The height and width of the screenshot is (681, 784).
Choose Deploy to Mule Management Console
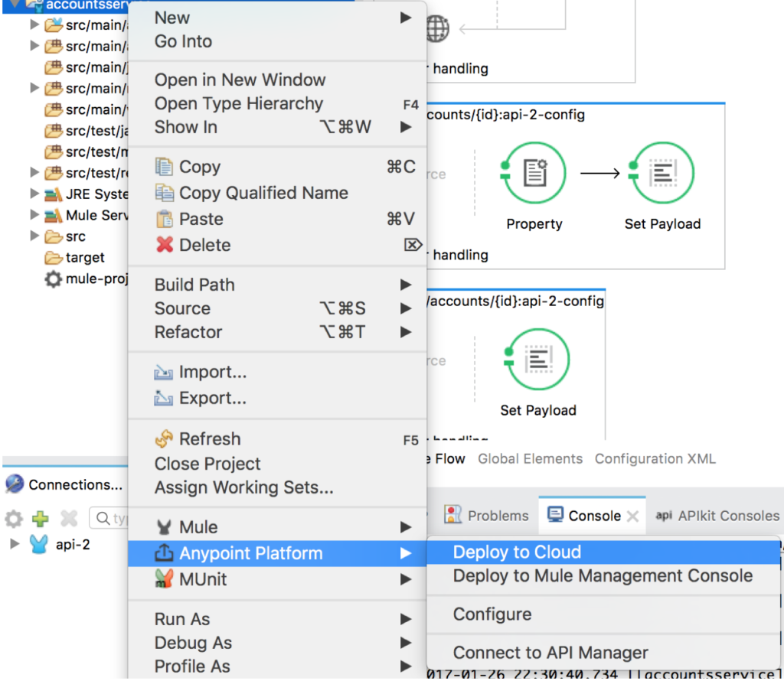click(x=603, y=576)
